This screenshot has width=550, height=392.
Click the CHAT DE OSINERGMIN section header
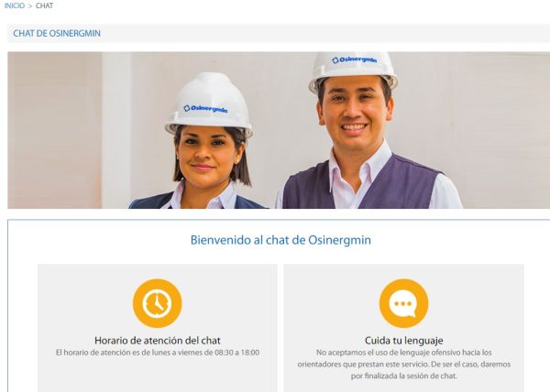[57, 33]
